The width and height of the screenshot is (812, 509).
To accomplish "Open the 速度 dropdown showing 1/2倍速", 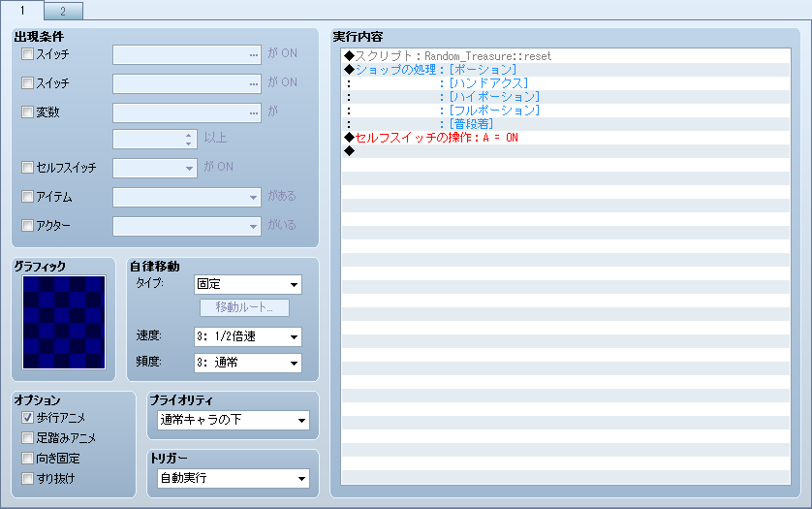I will [247, 336].
